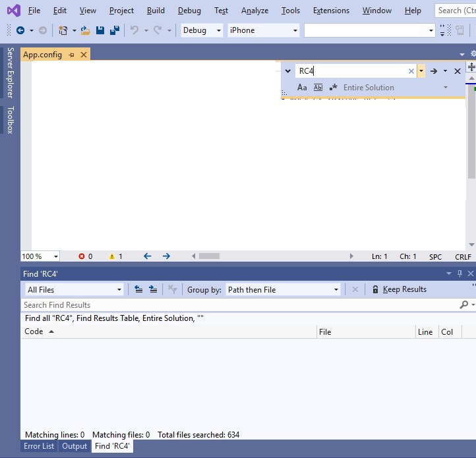Viewport: 476px width, 458px height.
Task: Open the Toolbox side panel
Action: (x=11, y=120)
